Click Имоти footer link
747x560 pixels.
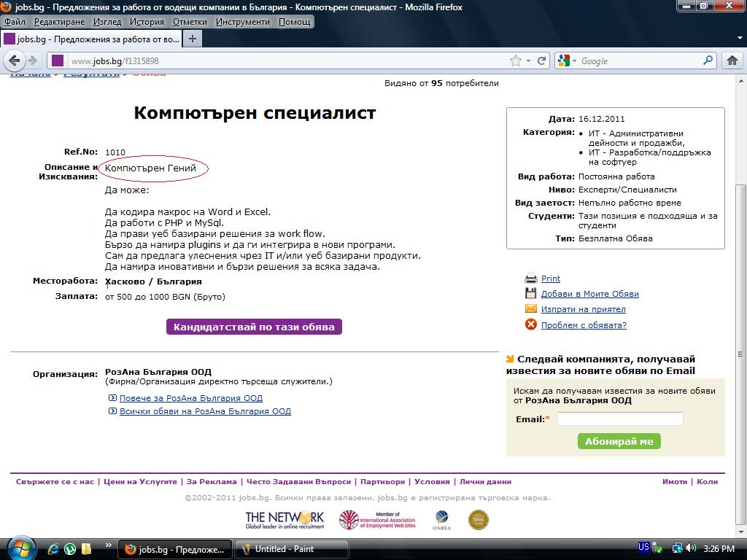(x=675, y=481)
